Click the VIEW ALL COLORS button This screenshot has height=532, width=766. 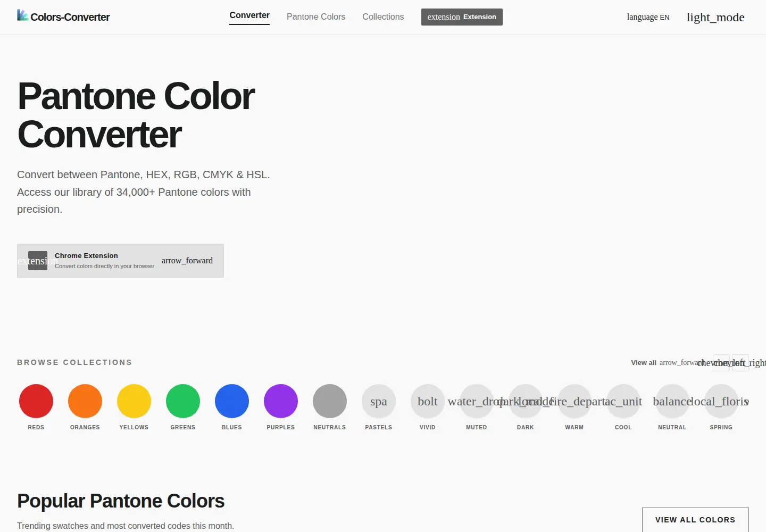695,520
